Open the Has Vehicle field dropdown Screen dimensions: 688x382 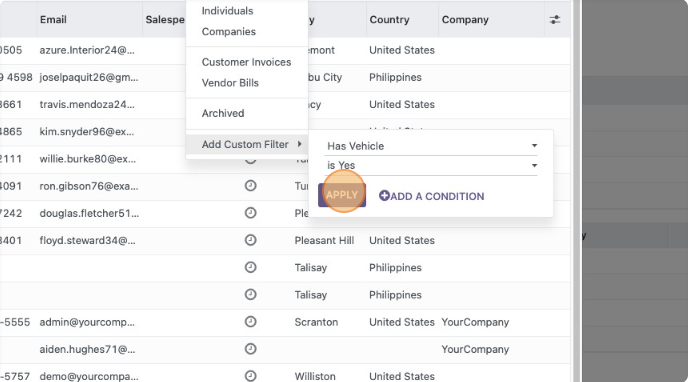431,146
